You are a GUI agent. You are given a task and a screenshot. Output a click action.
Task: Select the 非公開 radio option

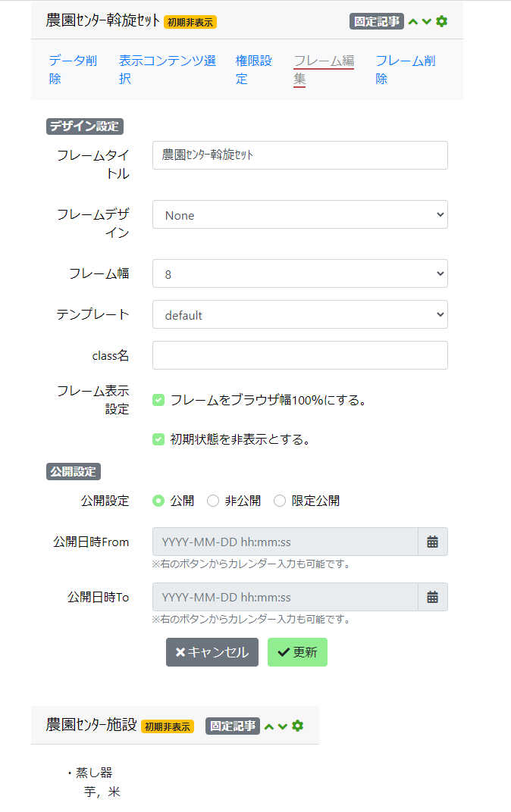pos(213,501)
